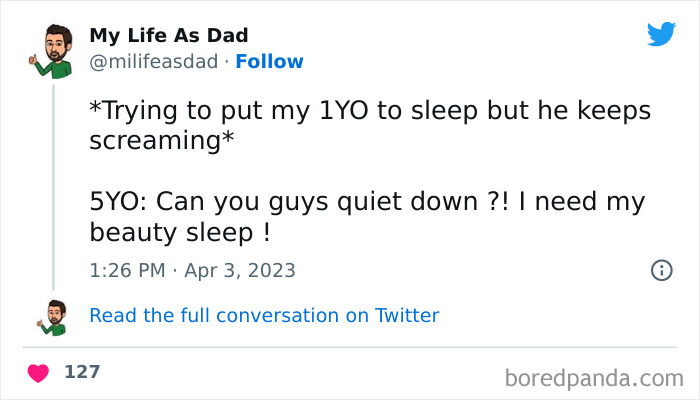Click the horizontal divider above the like count
The image size is (700, 400).
350,348
